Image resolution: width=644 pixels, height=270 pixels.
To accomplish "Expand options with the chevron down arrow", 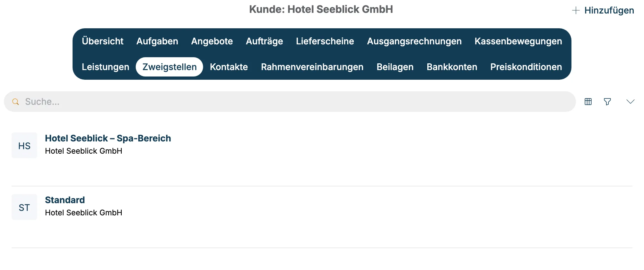I will [631, 102].
